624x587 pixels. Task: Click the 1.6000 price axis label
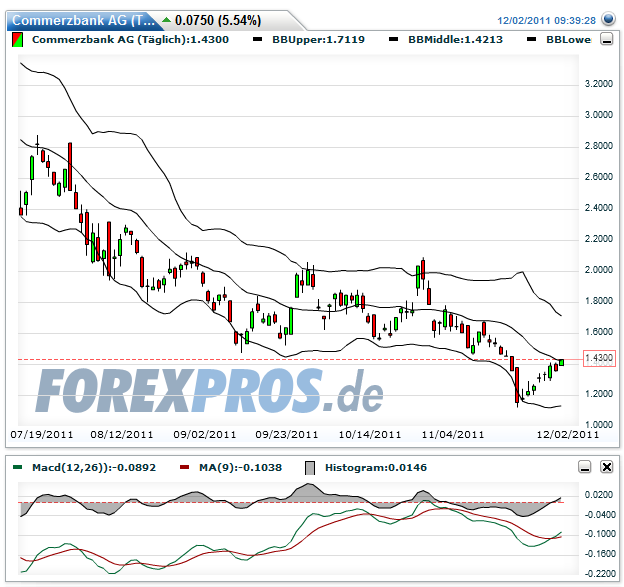pyautogui.click(x=599, y=332)
